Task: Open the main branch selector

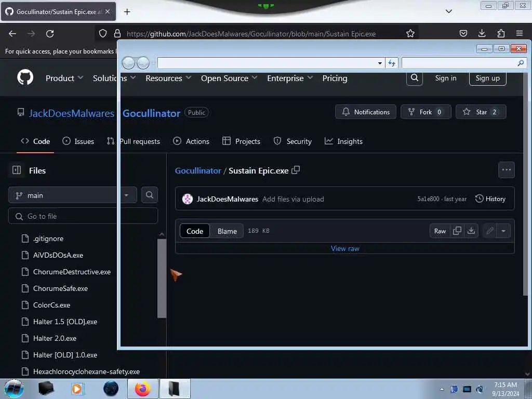Action: (72, 195)
